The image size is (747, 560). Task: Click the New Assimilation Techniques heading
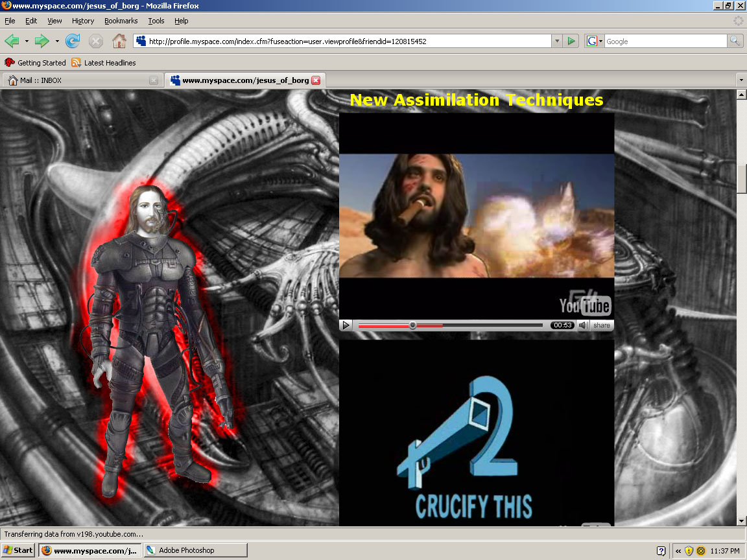477,100
